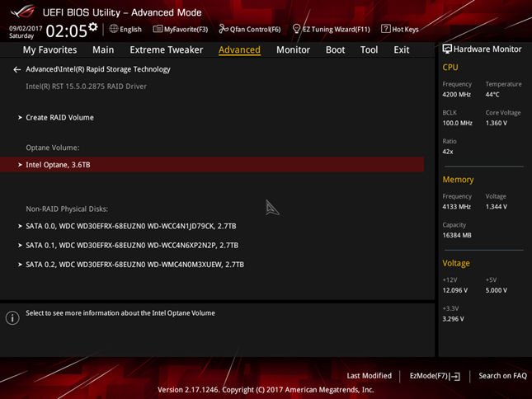Expand the SATA 0.2 disk arrow
This screenshot has width=532, height=399.
(20, 264)
